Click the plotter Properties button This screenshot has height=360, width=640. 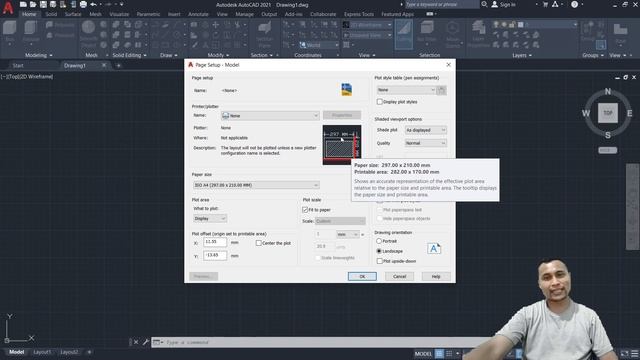(x=342, y=115)
